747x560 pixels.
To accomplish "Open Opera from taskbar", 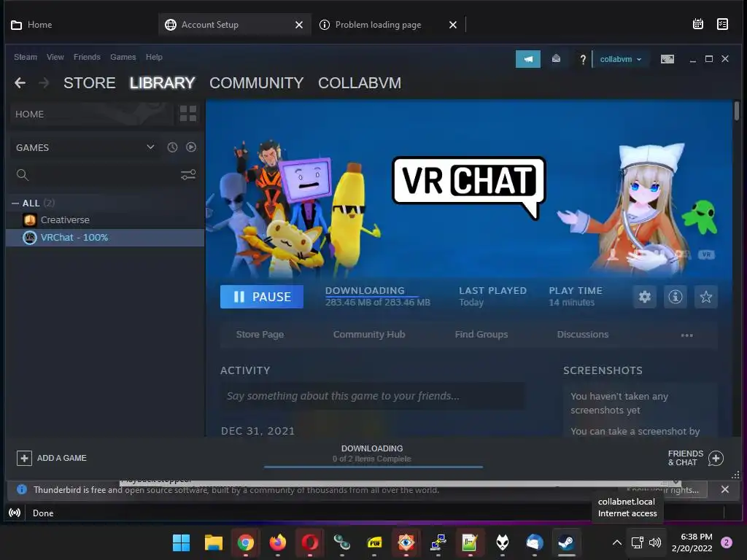I will pyautogui.click(x=309, y=542).
